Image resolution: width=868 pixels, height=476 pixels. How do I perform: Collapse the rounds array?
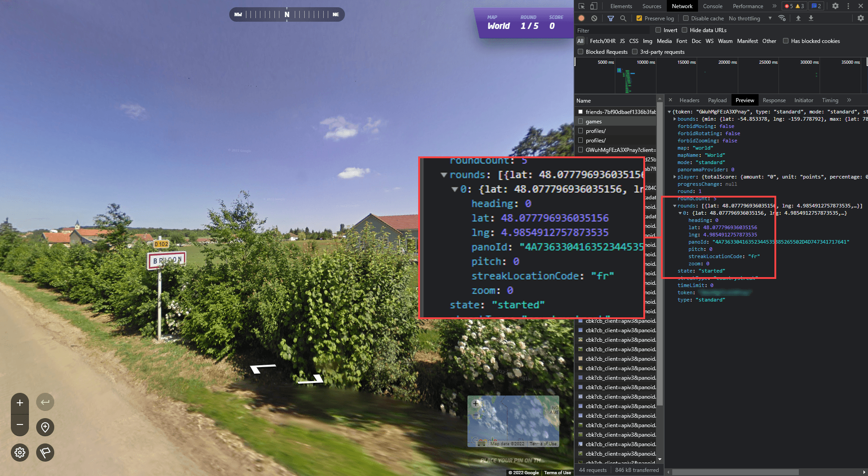pos(675,206)
